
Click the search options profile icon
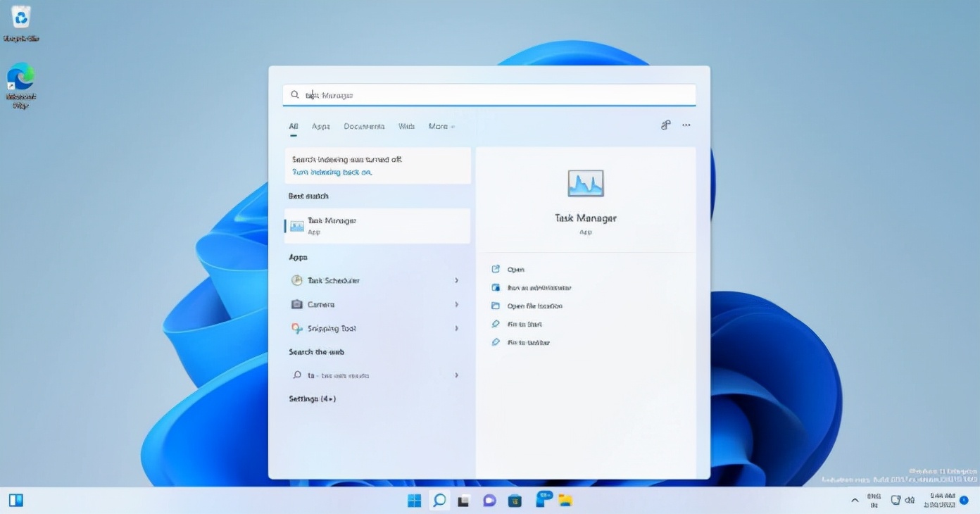[x=665, y=125]
